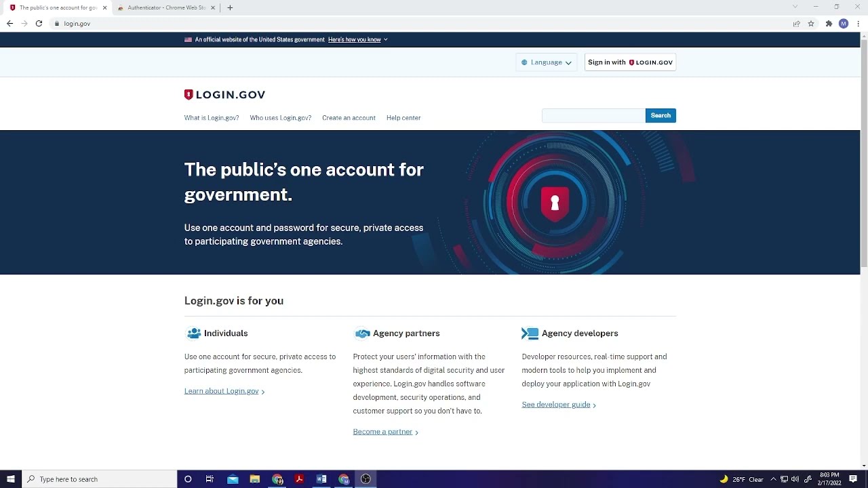Open Microsoft Word on taskbar
The height and width of the screenshot is (488, 868).
[x=321, y=479]
